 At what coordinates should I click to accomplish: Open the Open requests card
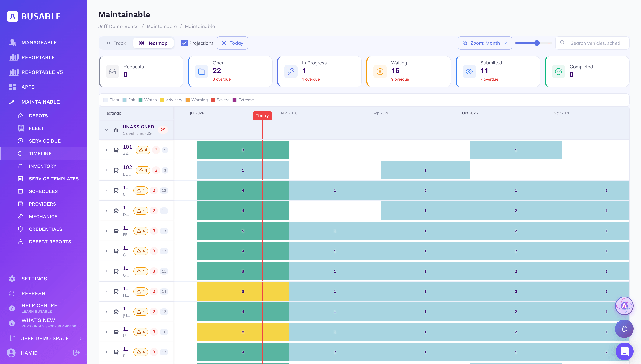[230, 72]
